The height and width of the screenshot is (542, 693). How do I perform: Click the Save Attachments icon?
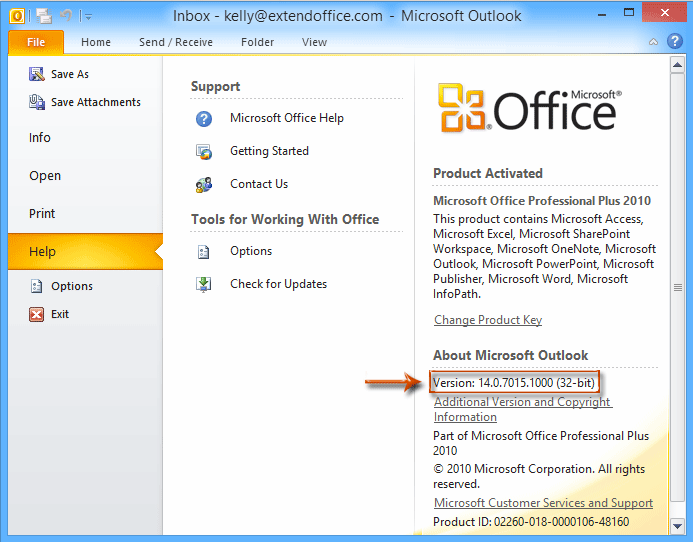click(37, 102)
